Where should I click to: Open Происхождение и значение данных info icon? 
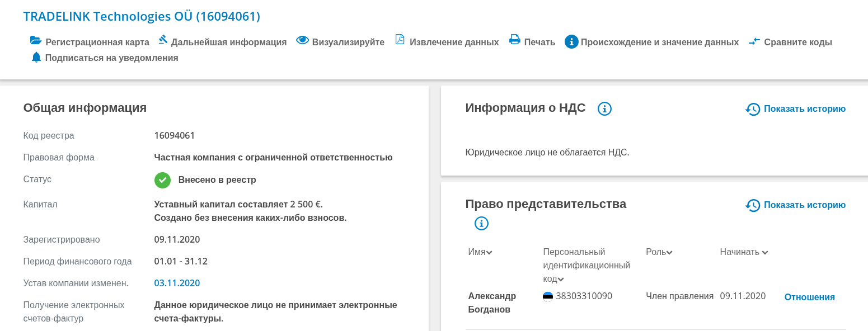(571, 41)
